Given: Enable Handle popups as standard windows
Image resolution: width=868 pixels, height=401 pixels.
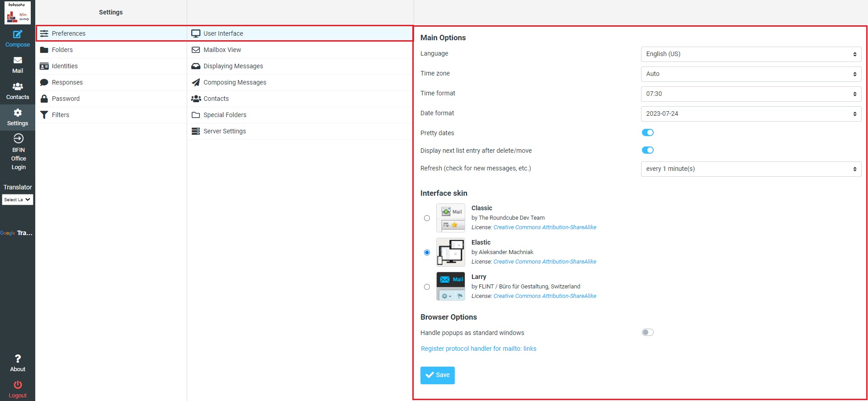Looking at the screenshot, I should click(647, 332).
